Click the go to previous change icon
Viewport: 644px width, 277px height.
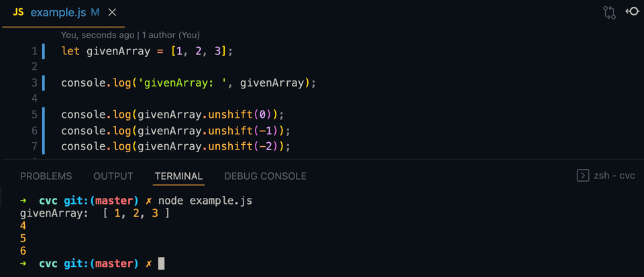pyautogui.click(x=632, y=11)
